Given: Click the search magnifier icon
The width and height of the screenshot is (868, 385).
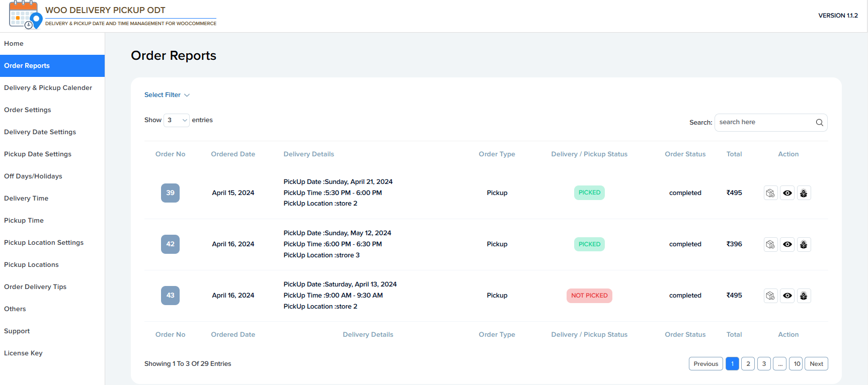Looking at the screenshot, I should pos(819,123).
